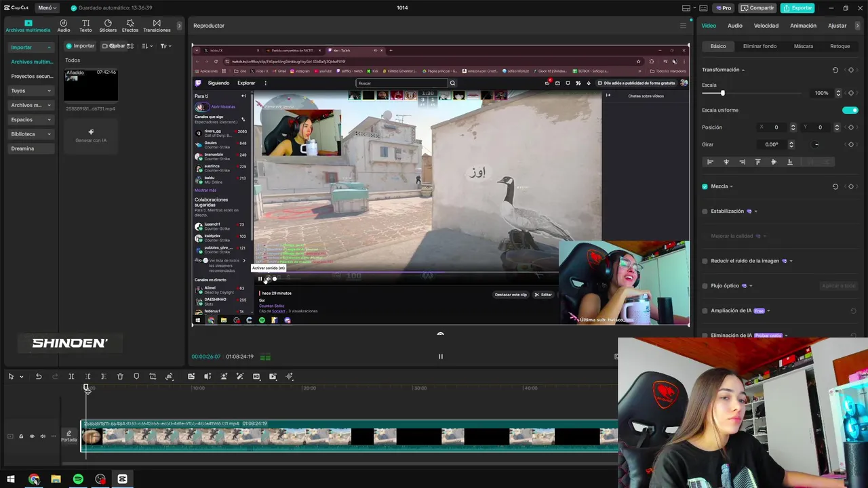Hide the video track with the eye icon

click(32, 436)
